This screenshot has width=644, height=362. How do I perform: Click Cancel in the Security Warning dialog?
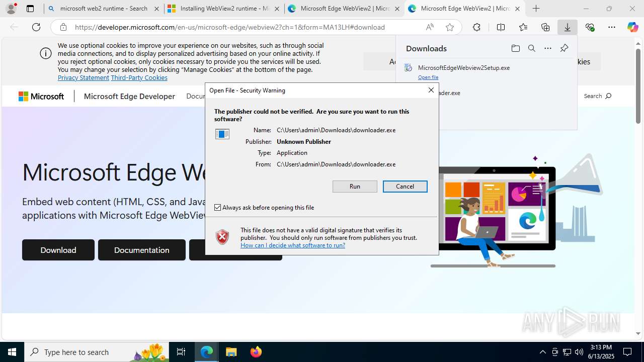tap(405, 187)
